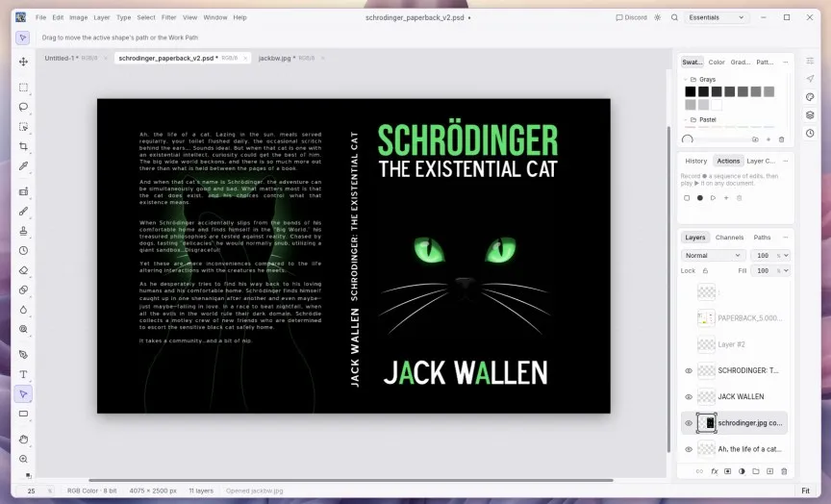Delete layer using trash icon
The width and height of the screenshot is (831, 504).
pos(784,471)
